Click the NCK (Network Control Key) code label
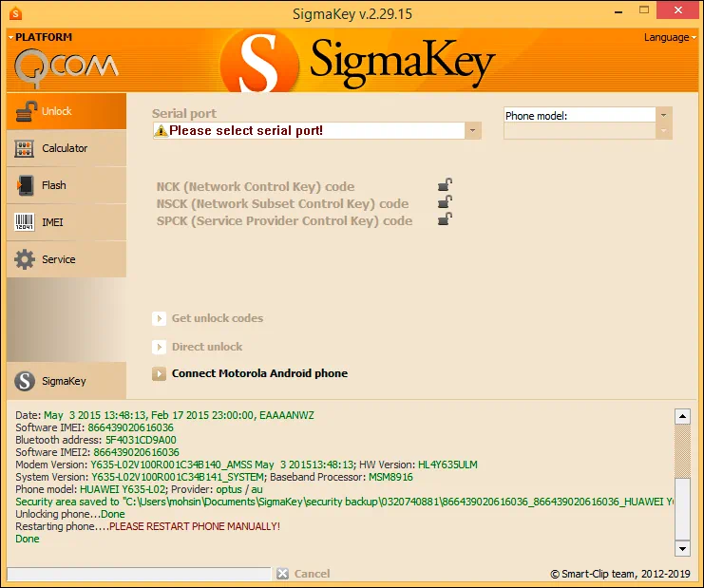The height and width of the screenshot is (588, 704). click(256, 186)
